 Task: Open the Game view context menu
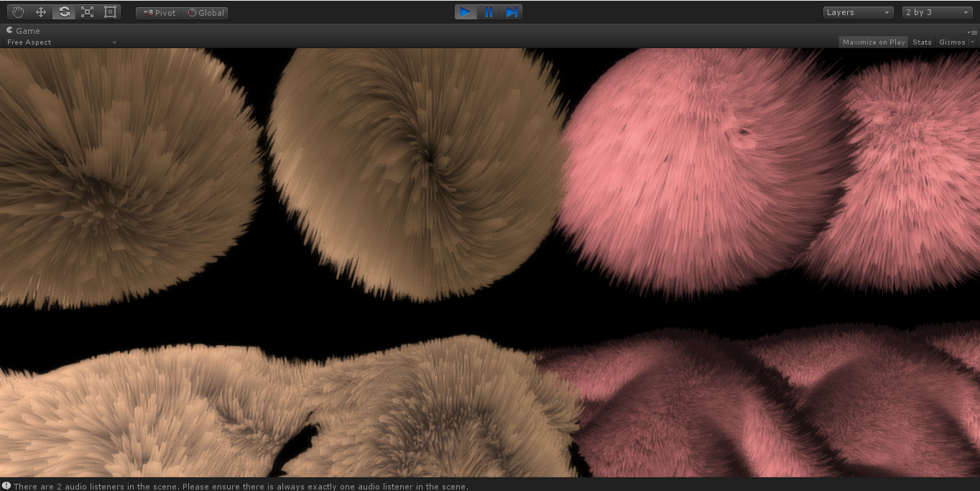tap(974, 31)
